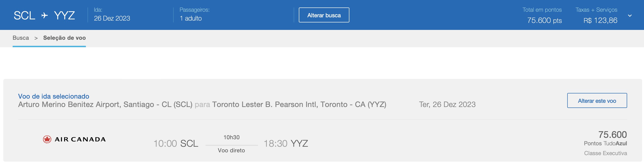Viewport: 644px width, 164px height.
Task: Click the SCL origin code in the header
Action: click(x=24, y=15)
